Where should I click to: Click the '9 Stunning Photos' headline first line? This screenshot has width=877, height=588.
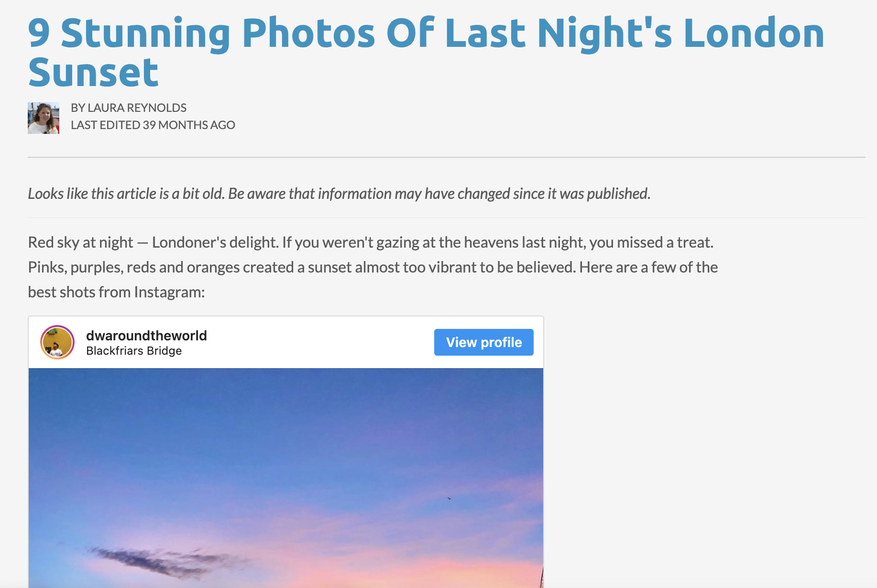coord(426,33)
